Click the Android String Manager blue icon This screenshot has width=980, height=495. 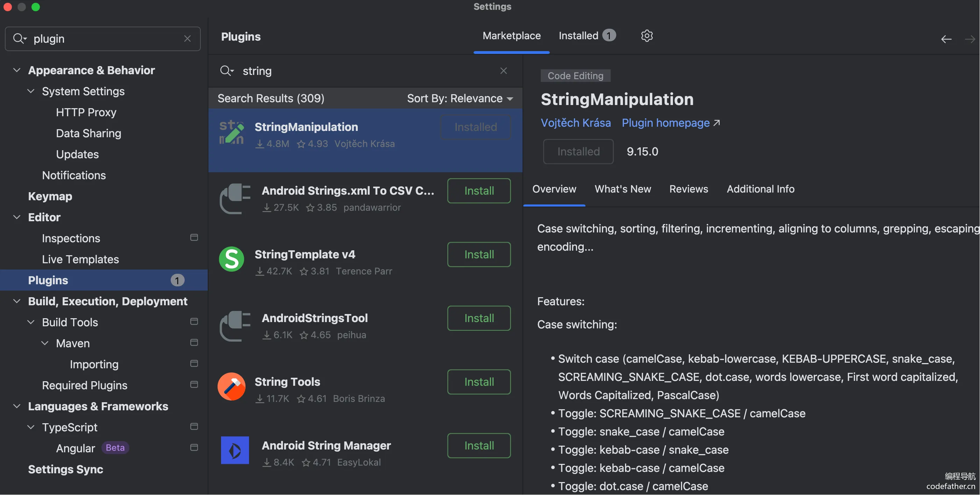point(235,451)
